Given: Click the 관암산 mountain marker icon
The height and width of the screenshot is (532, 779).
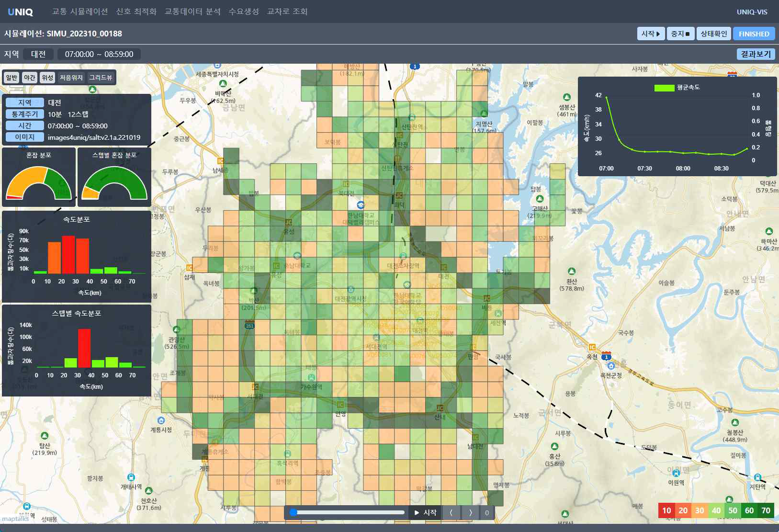Looking at the screenshot, I should tap(176, 329).
